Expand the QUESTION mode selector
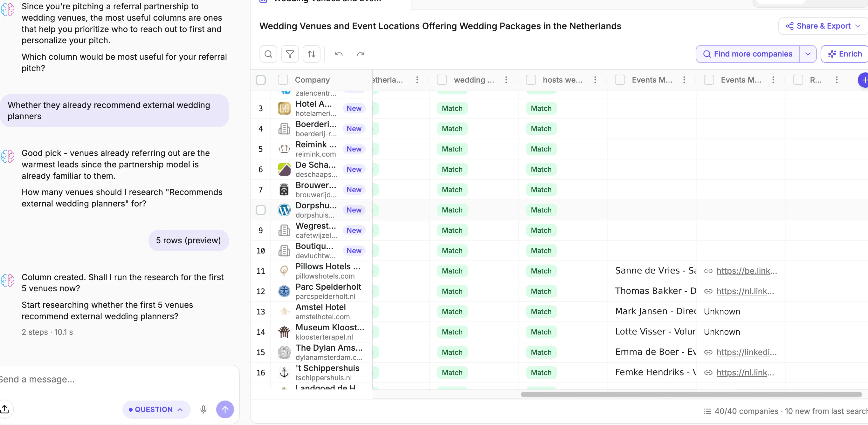Viewport: 868px width, 425px height. [x=156, y=409]
